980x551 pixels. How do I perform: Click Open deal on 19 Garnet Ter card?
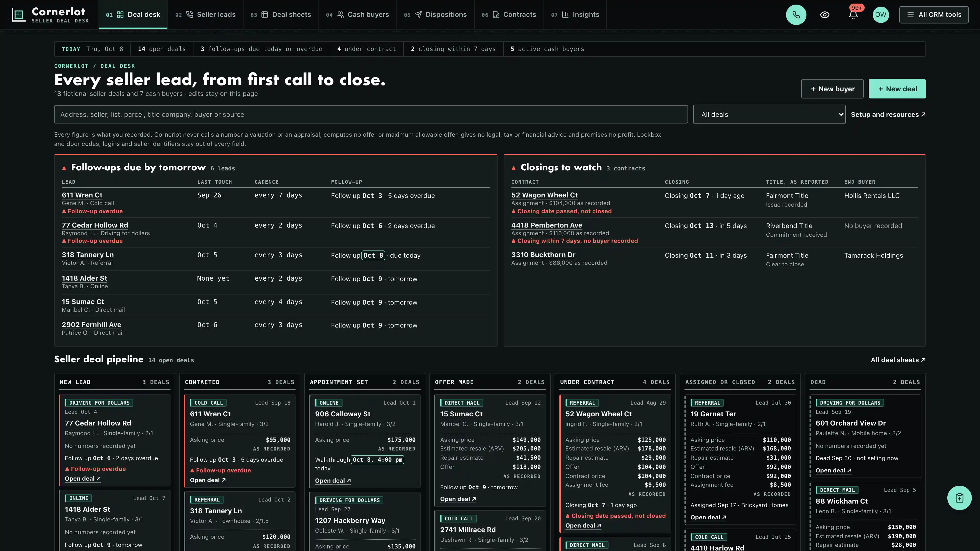pyautogui.click(x=708, y=517)
